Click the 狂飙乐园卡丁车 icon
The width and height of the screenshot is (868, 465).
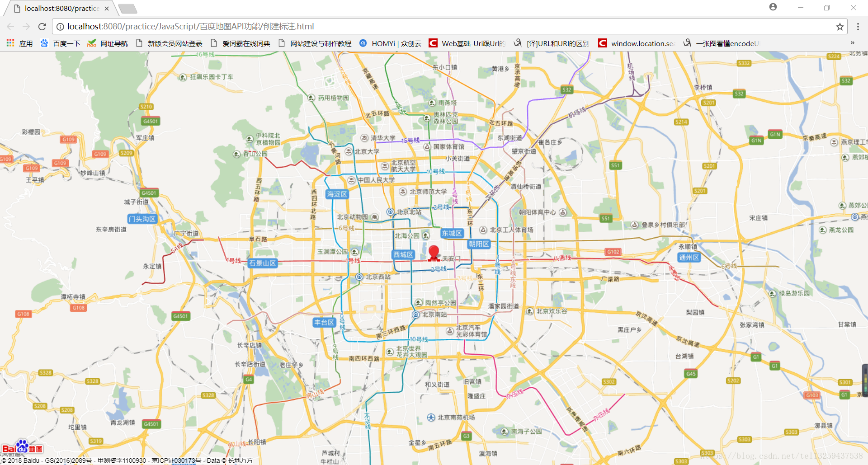point(183,77)
